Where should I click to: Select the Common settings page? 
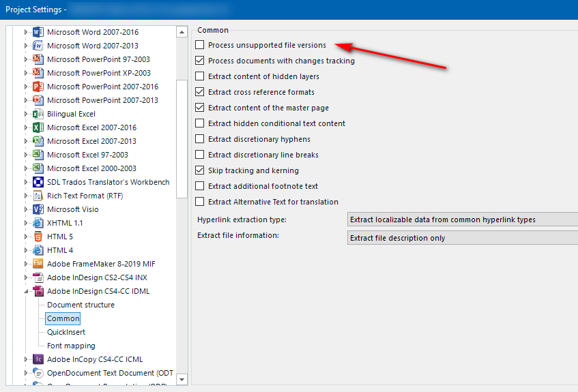click(x=63, y=318)
